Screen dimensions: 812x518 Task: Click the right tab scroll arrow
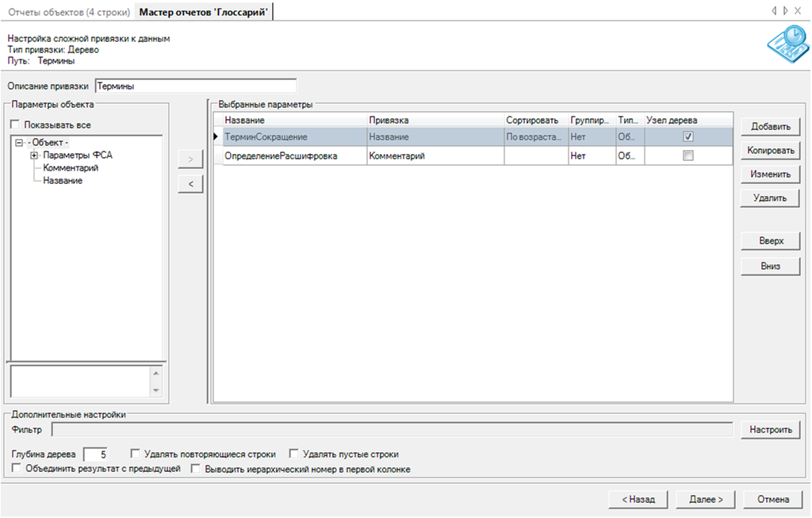coord(785,11)
